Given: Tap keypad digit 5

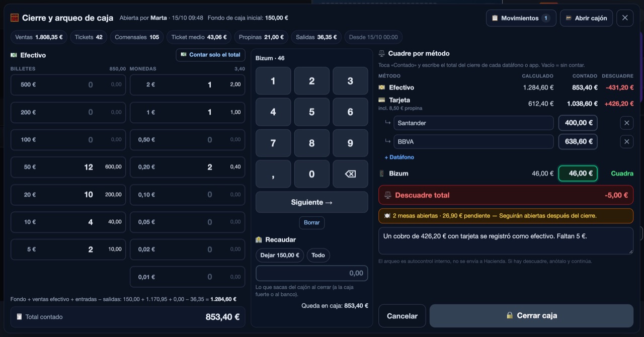Looking at the screenshot, I should tap(312, 112).
